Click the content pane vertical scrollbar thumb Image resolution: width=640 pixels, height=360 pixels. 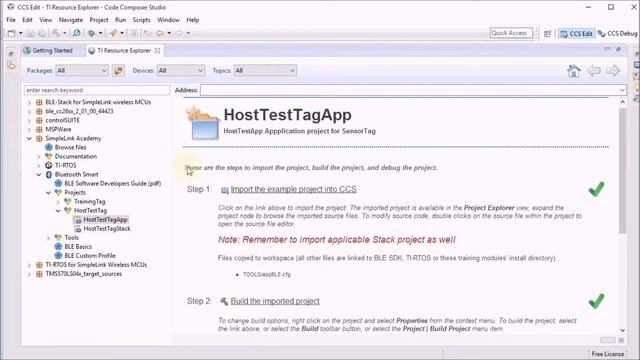click(622, 171)
